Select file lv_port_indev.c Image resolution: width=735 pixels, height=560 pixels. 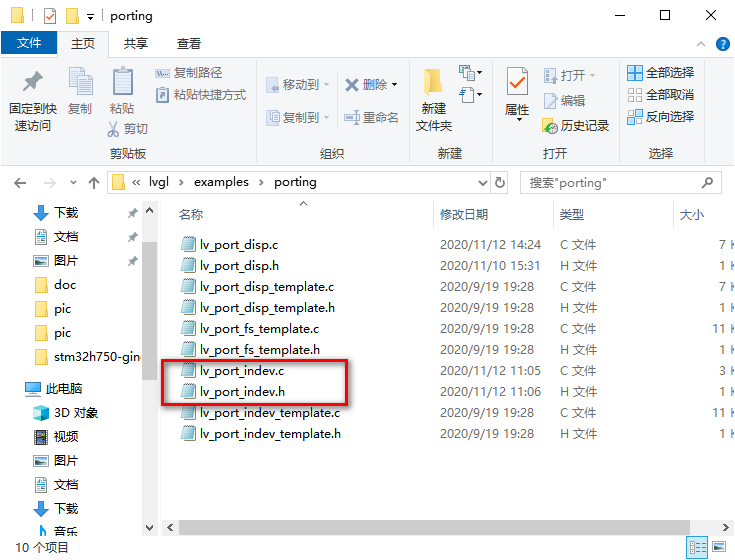242,371
